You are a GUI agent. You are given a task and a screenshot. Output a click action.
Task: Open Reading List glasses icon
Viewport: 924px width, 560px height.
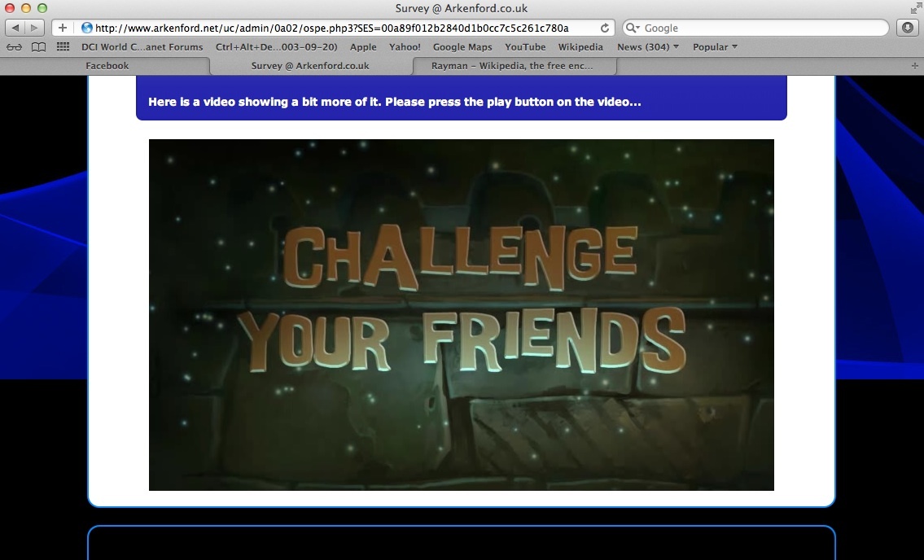(x=14, y=47)
